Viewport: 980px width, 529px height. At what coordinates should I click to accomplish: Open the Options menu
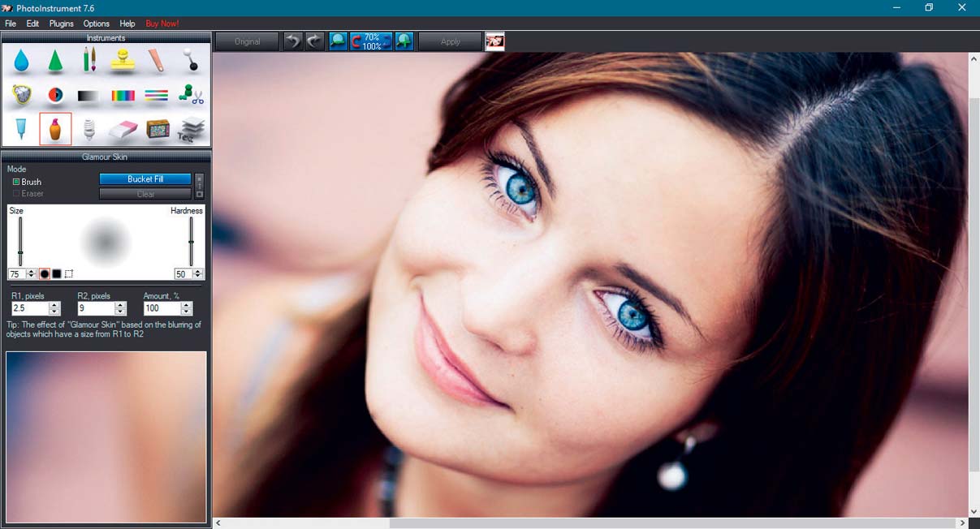click(97, 24)
